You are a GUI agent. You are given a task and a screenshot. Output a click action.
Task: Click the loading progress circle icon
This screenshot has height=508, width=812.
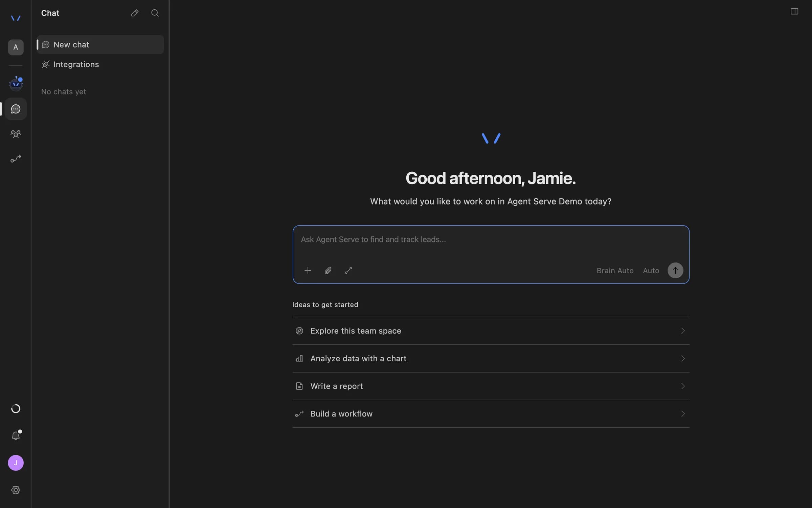pyautogui.click(x=16, y=409)
